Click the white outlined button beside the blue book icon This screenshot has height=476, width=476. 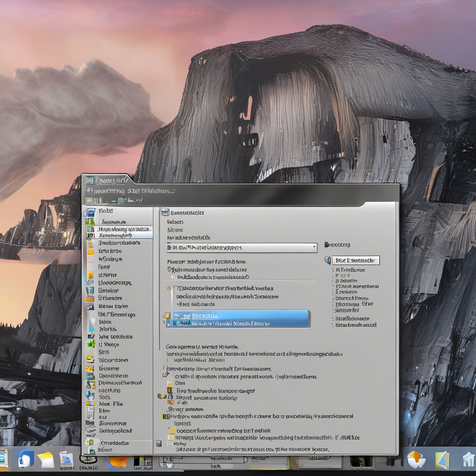(x=356, y=260)
